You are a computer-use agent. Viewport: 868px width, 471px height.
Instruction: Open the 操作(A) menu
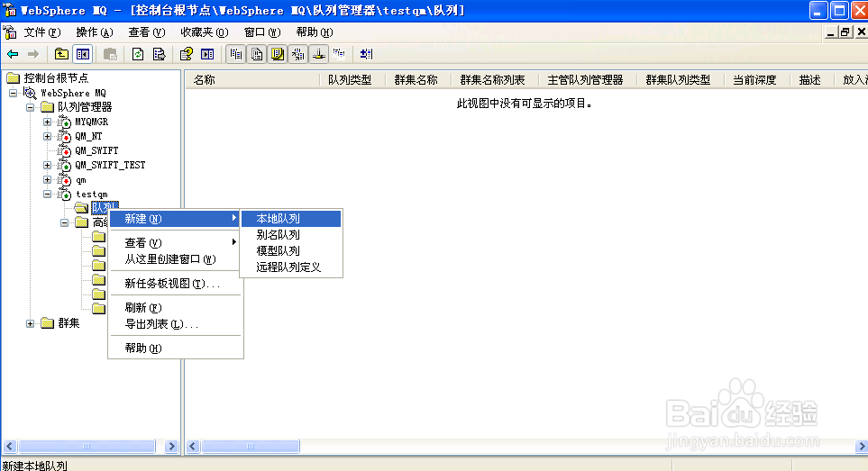click(94, 32)
